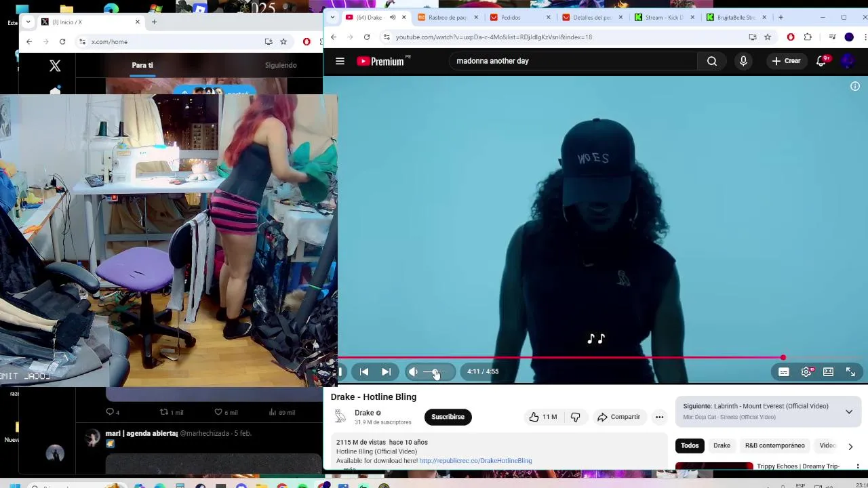The height and width of the screenshot is (488, 868).
Task: Open the tab search dropdown in X window
Action: click(28, 22)
